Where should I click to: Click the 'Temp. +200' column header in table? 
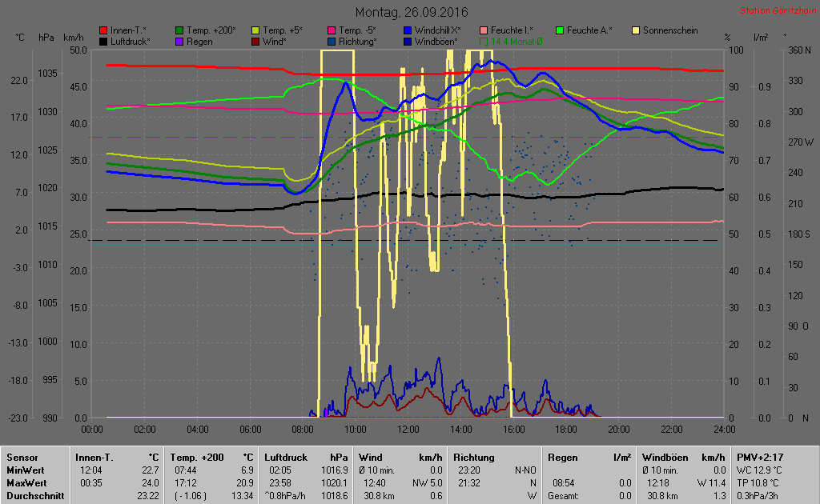point(197,458)
